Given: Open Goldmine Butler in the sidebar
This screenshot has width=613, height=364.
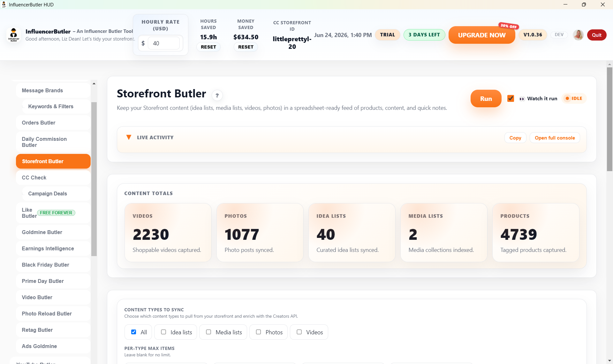Looking at the screenshot, I should [53, 232].
